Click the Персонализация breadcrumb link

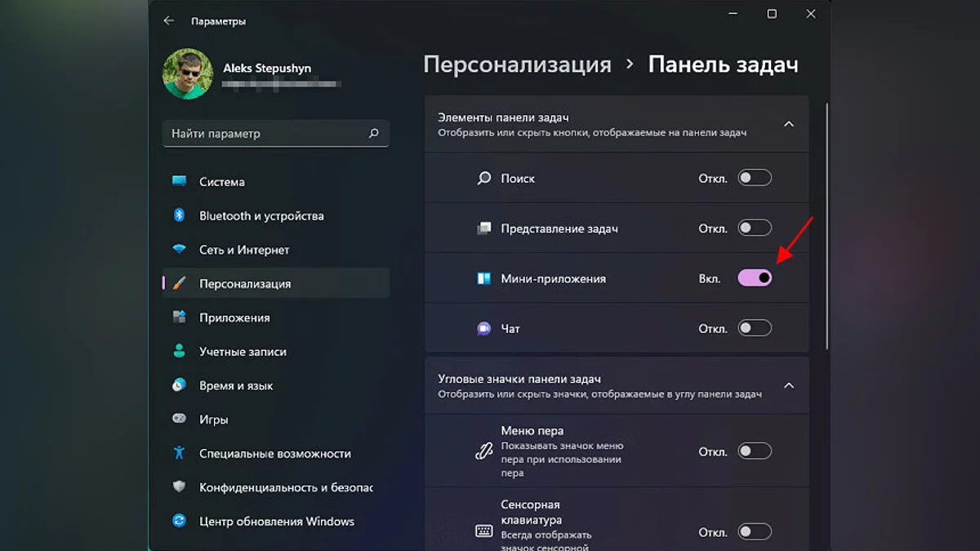pyautogui.click(x=518, y=64)
